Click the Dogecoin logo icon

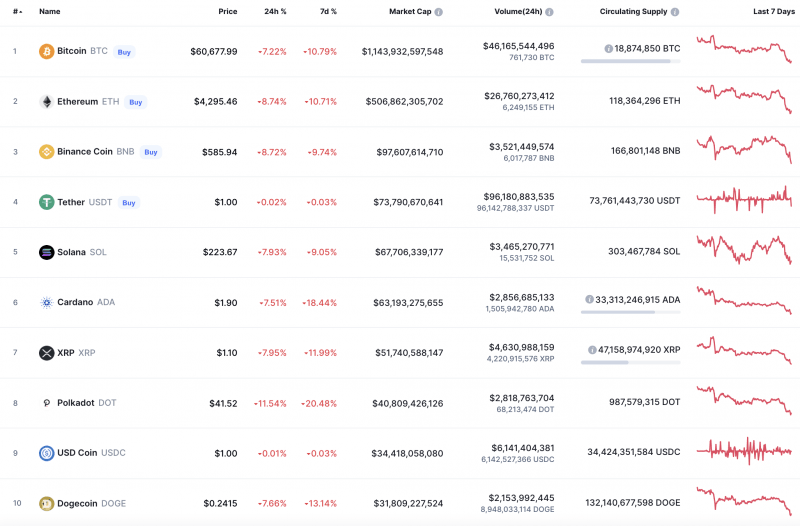pyautogui.click(x=46, y=503)
